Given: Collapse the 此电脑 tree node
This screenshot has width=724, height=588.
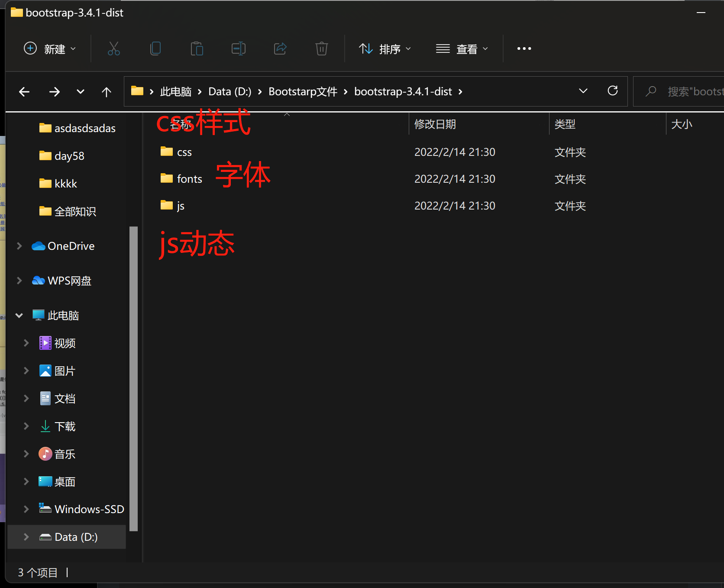Looking at the screenshot, I should click(x=19, y=316).
